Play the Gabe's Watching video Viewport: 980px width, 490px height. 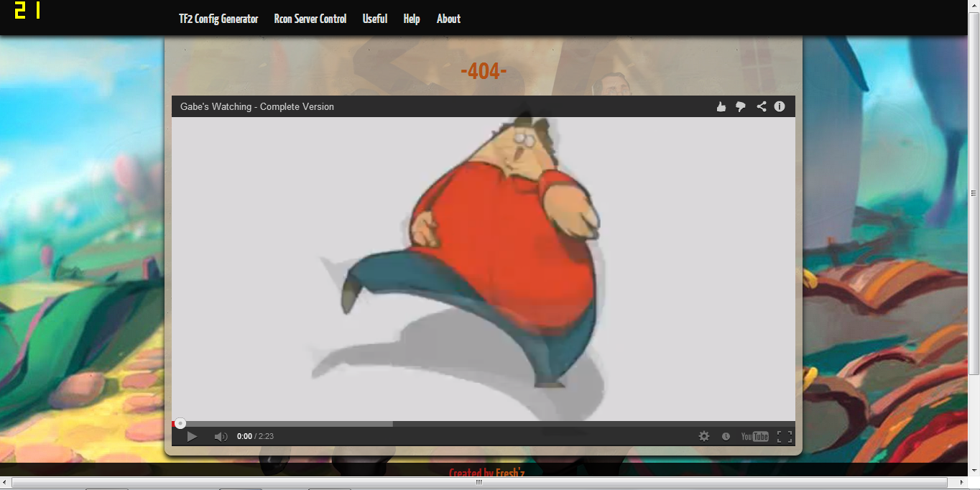[x=192, y=436]
